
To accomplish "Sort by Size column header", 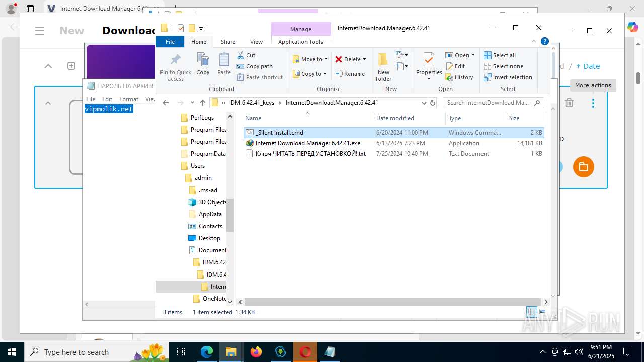I will tap(525, 118).
